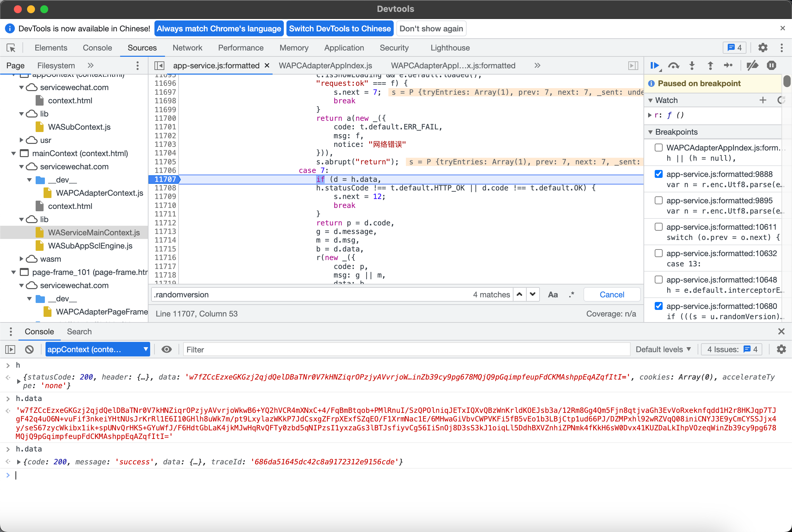The height and width of the screenshot is (532, 792).
Task: Enable app-service.js:formatted:10632 breakpoint
Action: coord(658,253)
